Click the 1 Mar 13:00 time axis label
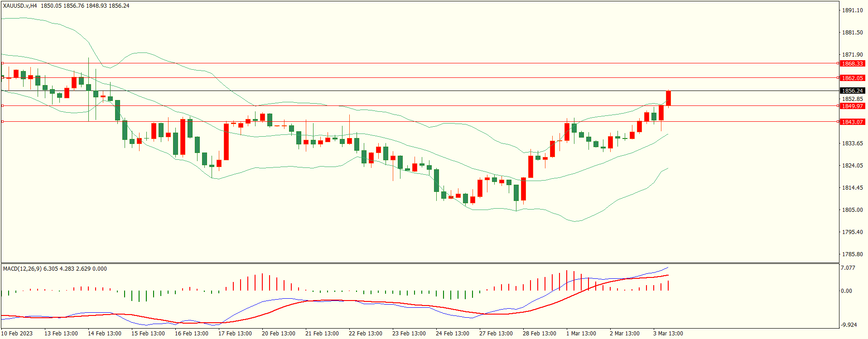The image size is (868, 339). point(581,334)
